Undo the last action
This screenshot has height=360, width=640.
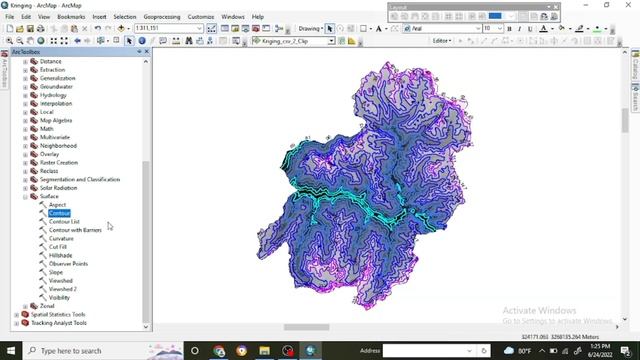[98, 29]
